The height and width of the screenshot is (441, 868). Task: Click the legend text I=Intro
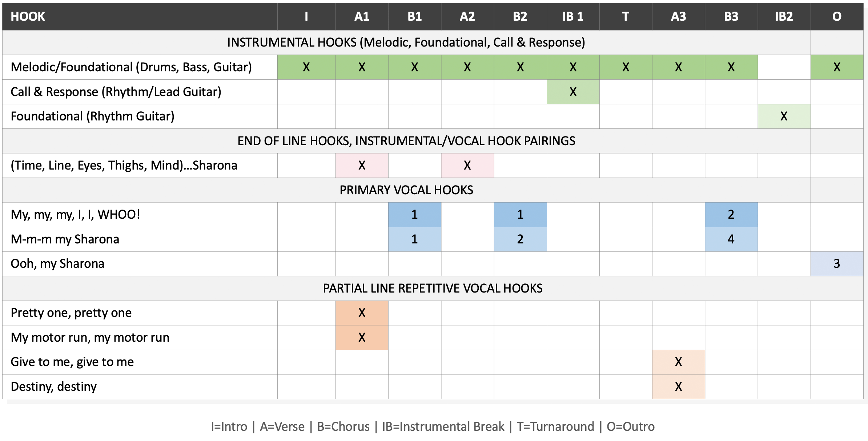[229, 426]
